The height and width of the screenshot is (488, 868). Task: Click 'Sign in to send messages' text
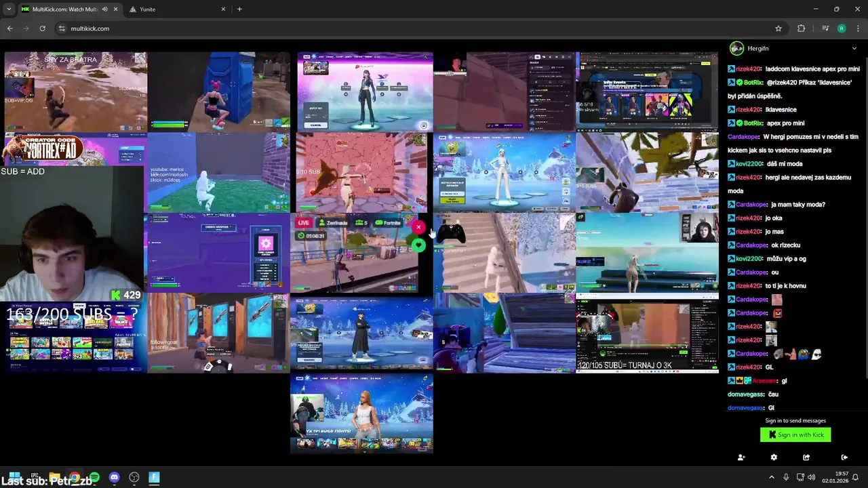click(x=795, y=421)
